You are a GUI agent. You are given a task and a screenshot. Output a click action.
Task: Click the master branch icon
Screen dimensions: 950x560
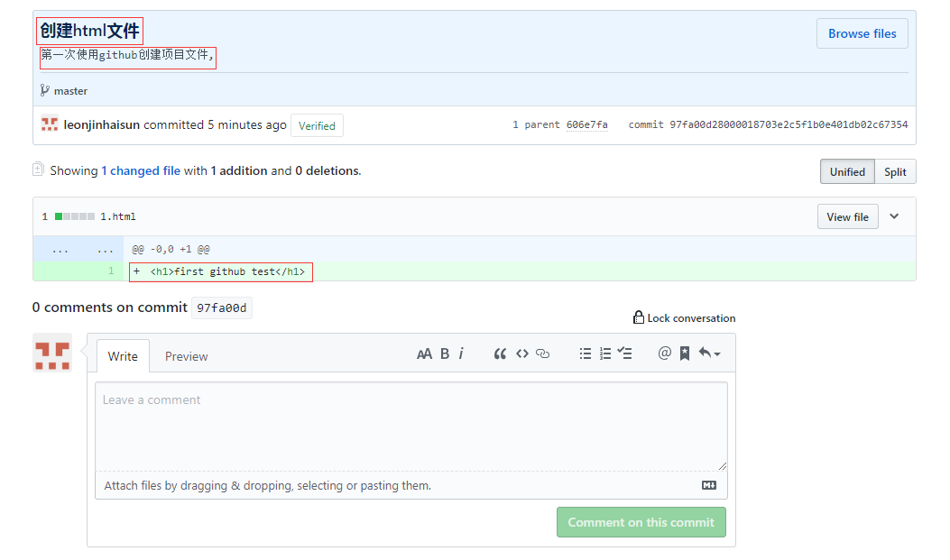[x=45, y=90]
